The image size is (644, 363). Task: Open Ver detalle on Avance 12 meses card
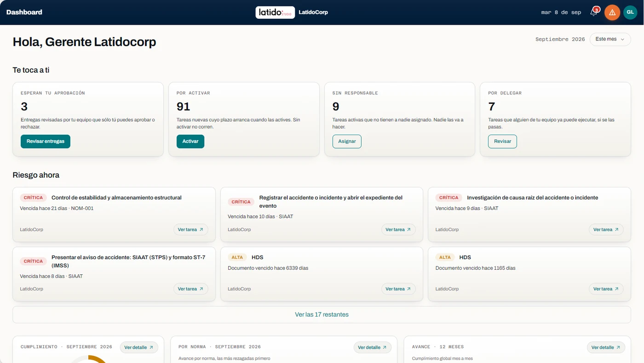pyautogui.click(x=606, y=347)
